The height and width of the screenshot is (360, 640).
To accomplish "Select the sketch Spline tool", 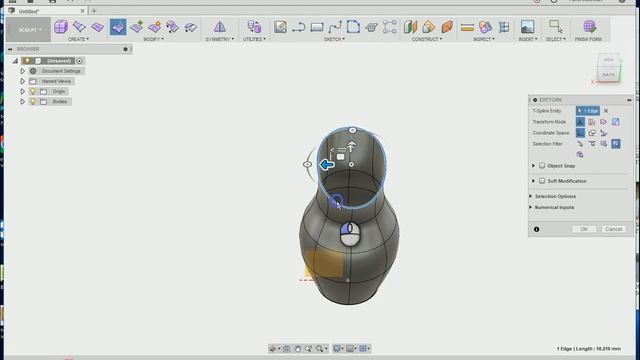I will (x=335, y=27).
